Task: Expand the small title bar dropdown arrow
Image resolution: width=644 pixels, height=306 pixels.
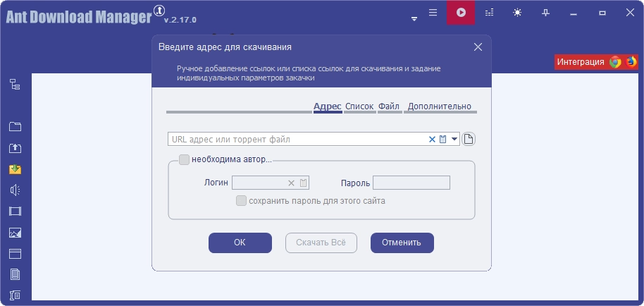Action: pos(414,19)
